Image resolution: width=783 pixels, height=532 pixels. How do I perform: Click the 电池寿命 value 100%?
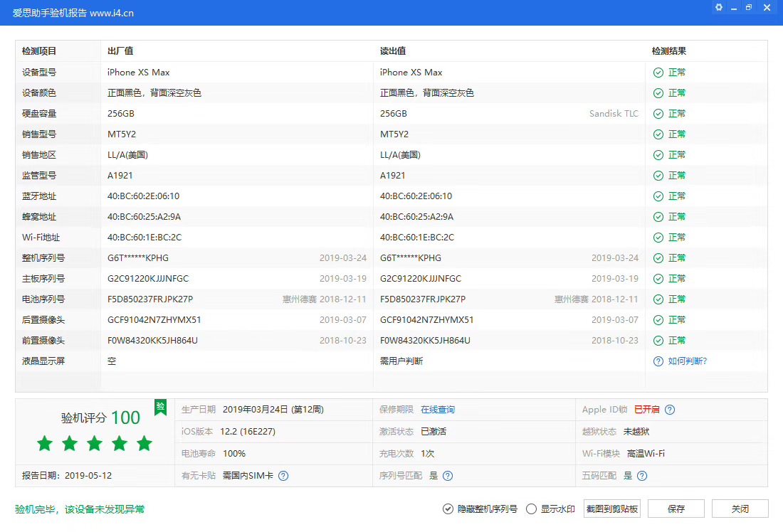point(234,454)
